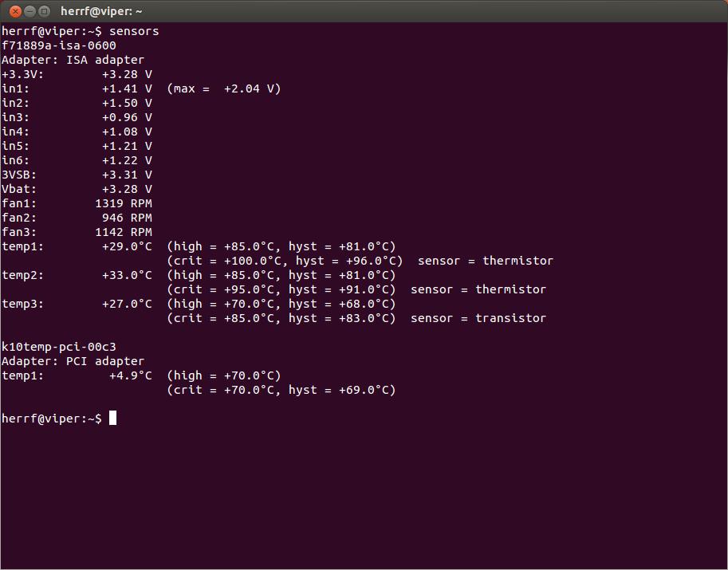728x570 pixels.
Task: Click the terminal cursor block at prompt
Action: pos(112,419)
